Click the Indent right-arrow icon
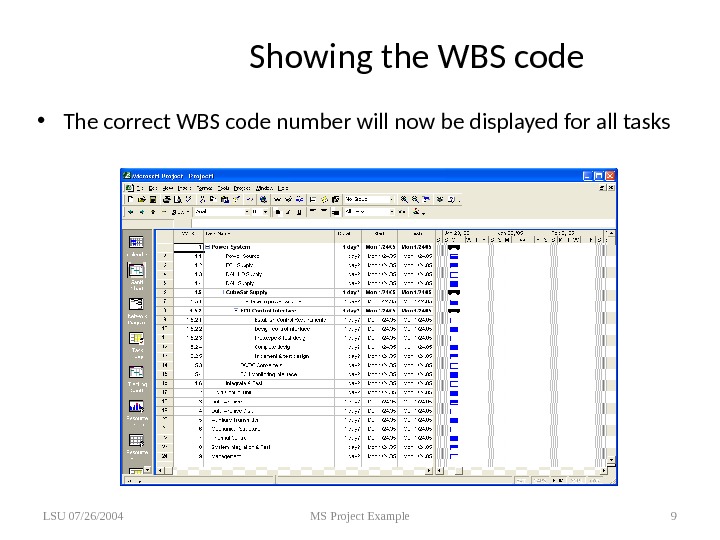Image resolution: width=720 pixels, height=540 pixels. (x=142, y=212)
